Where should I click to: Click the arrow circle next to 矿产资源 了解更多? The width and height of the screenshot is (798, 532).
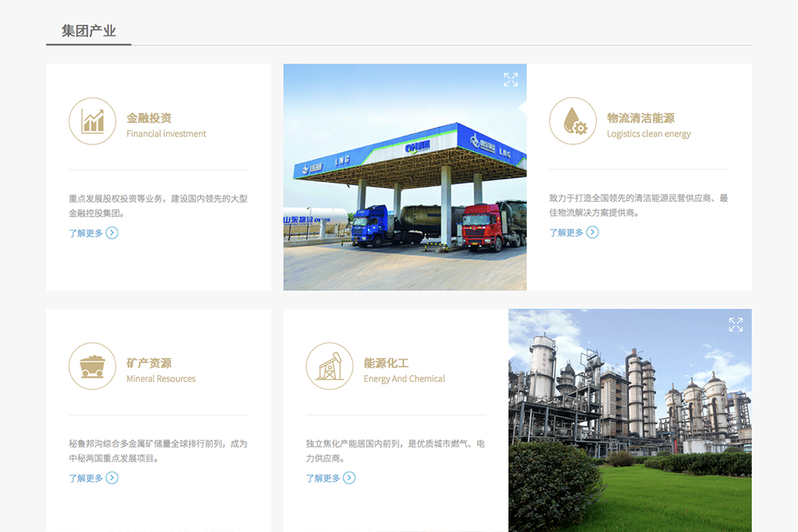pyautogui.click(x=114, y=478)
